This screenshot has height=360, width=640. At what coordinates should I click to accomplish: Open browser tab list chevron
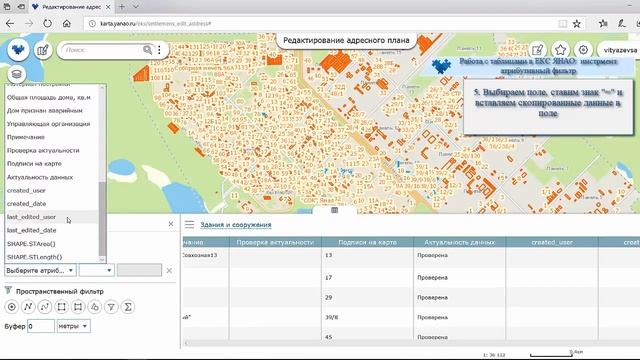point(136,7)
